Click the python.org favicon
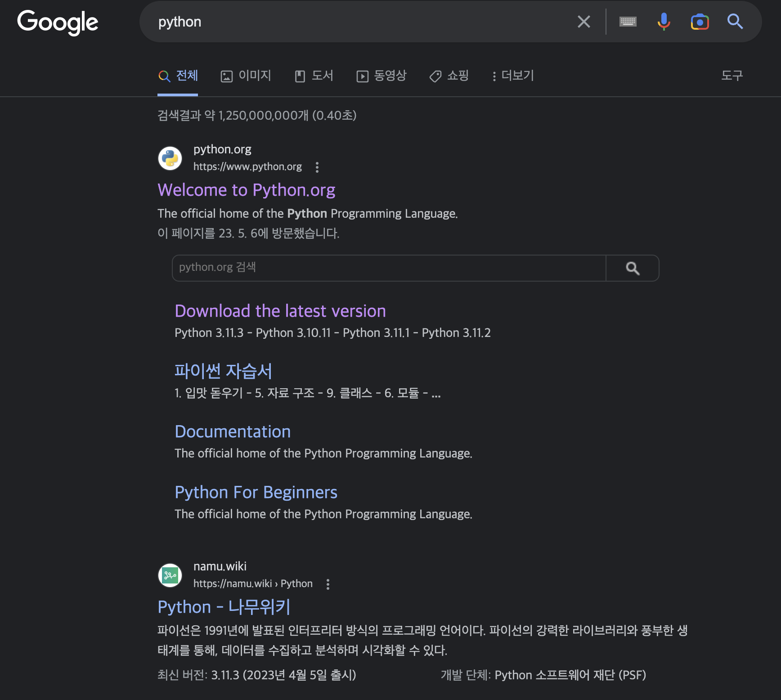 click(x=170, y=158)
